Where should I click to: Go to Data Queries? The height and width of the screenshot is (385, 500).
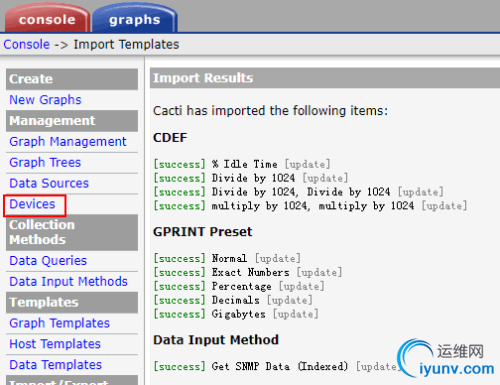tap(48, 261)
